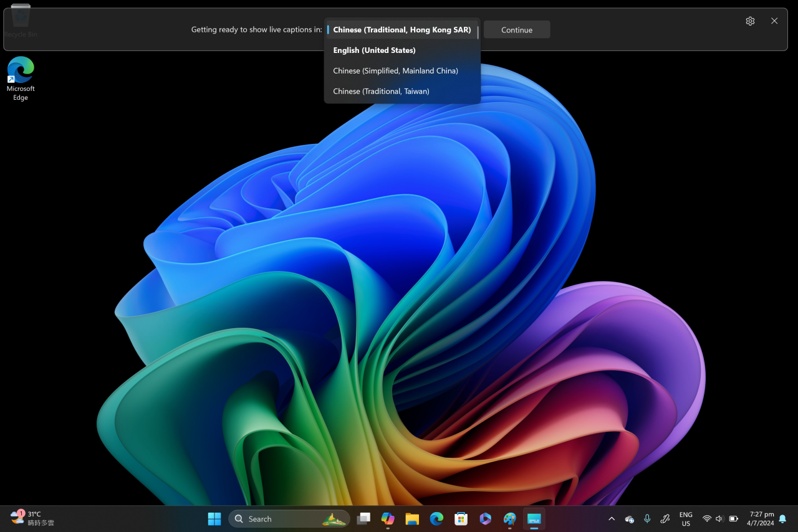Click Live captions taskbar icon
The height and width of the screenshot is (532, 798).
pyautogui.click(x=534, y=519)
